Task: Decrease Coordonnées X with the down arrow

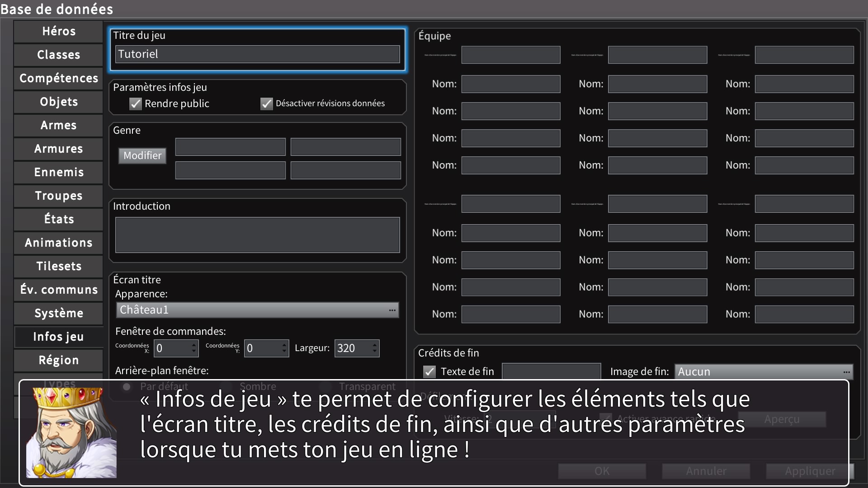Action: (194, 352)
